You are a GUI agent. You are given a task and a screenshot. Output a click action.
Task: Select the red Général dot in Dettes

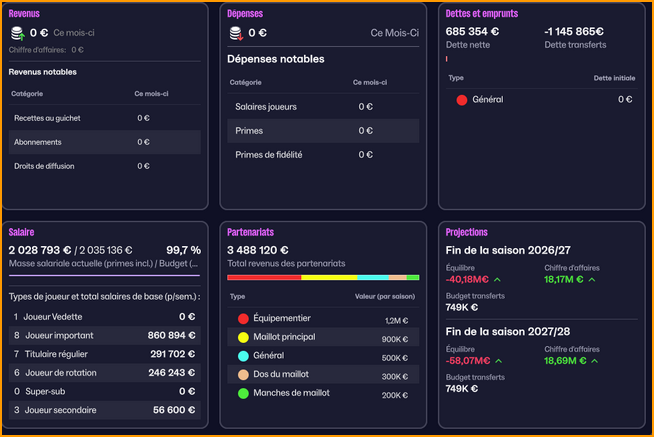462,100
